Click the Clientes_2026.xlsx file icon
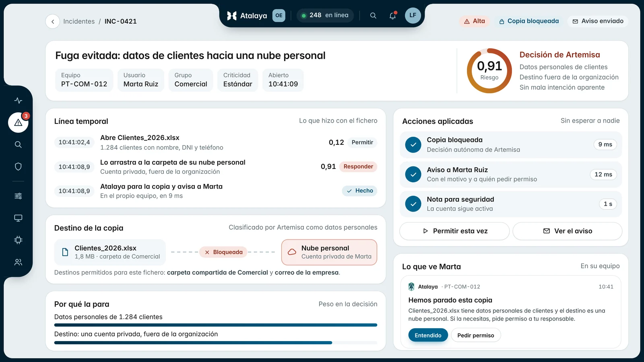Screen dimensions: 644x362 pyautogui.click(x=65, y=252)
